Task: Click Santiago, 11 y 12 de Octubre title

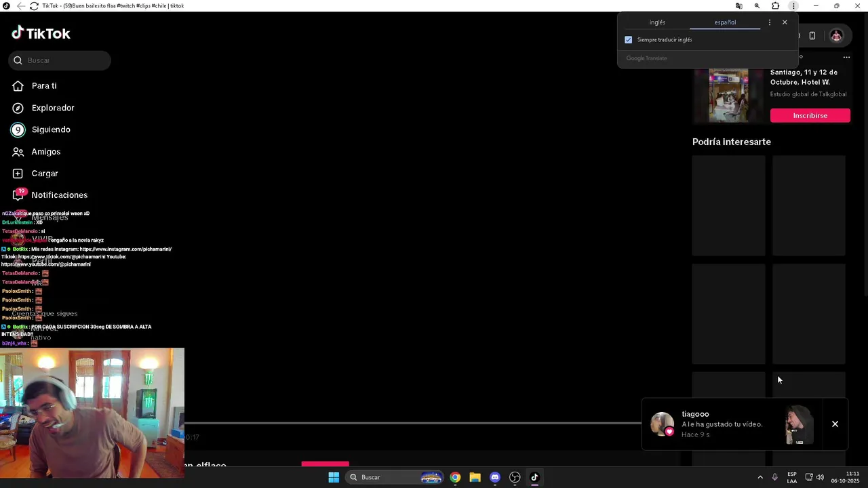Action: (804, 77)
